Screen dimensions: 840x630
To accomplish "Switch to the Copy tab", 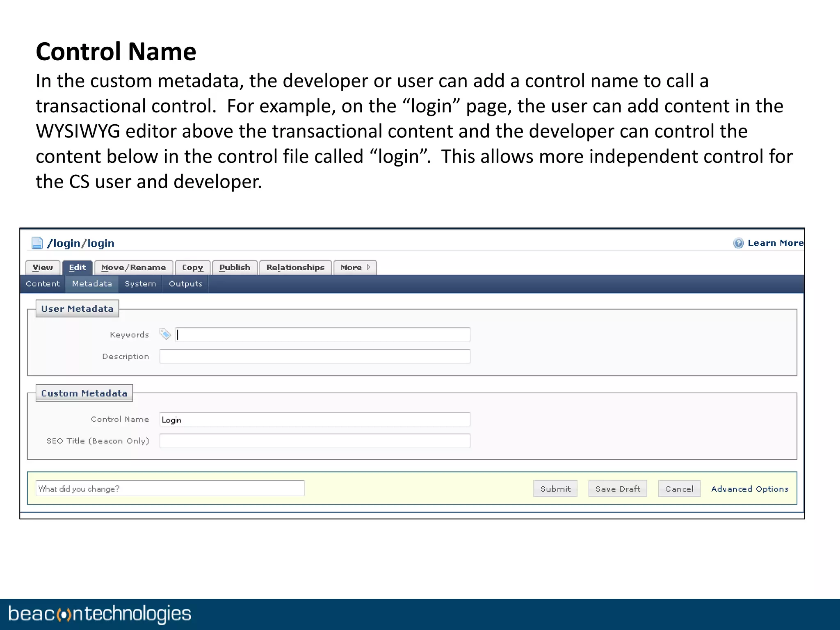I will [x=193, y=267].
